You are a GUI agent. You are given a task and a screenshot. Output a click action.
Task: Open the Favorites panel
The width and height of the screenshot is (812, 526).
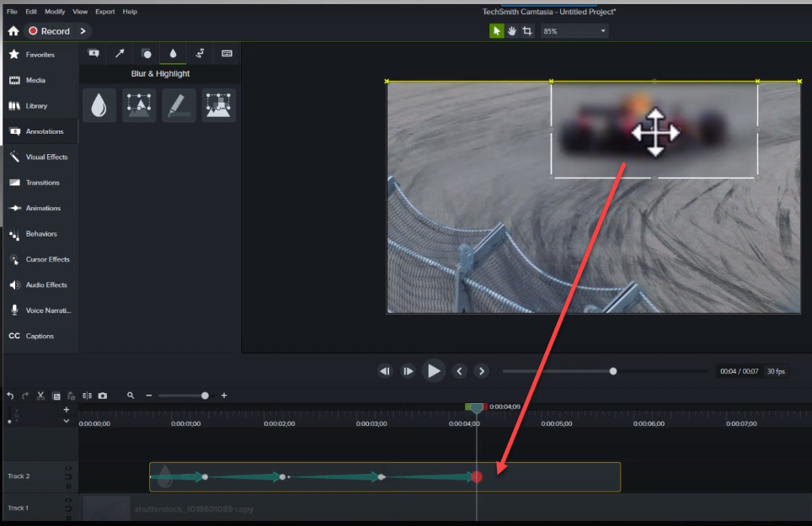pos(40,55)
